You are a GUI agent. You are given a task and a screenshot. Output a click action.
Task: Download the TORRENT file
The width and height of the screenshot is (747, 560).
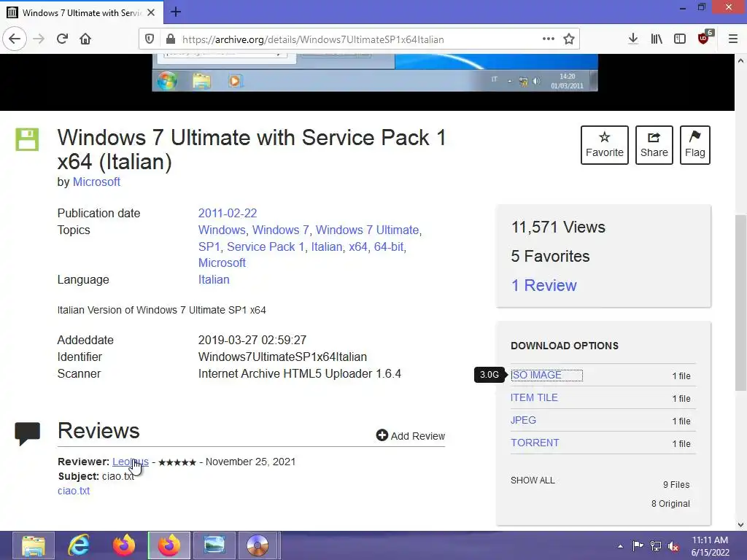(x=535, y=443)
